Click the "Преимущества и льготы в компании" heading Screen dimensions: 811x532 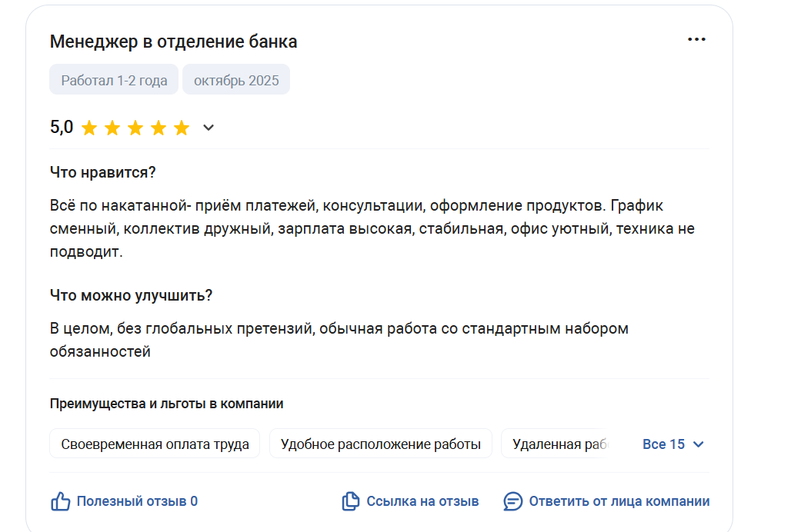pos(166,404)
